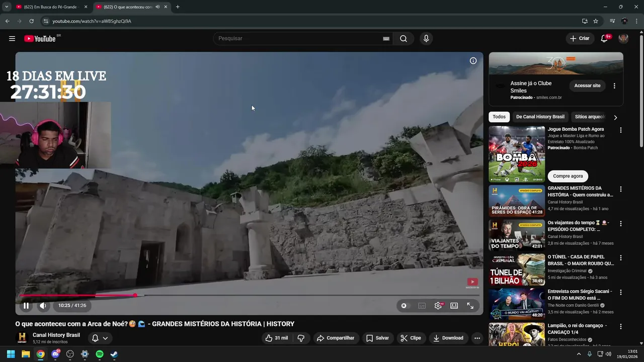The width and height of the screenshot is (644, 362).
Task: Open Smiles ad options menu
Action: coord(614,86)
